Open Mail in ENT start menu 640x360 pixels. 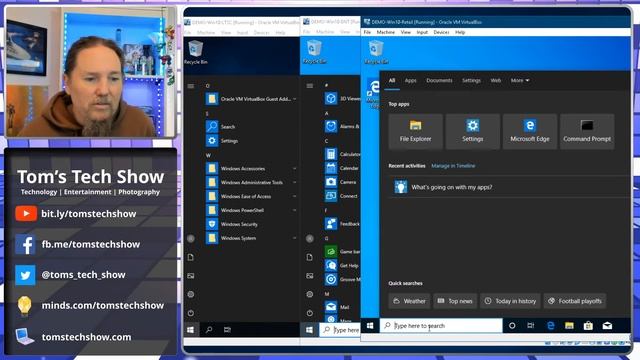(342, 307)
